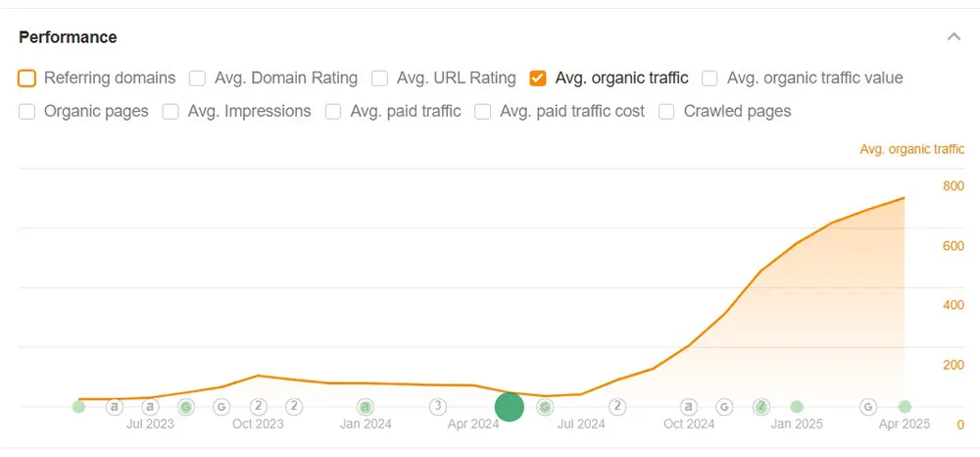The width and height of the screenshot is (980, 457).
Task: Collapse the Performance panel with the chevron
Action: coord(954,37)
